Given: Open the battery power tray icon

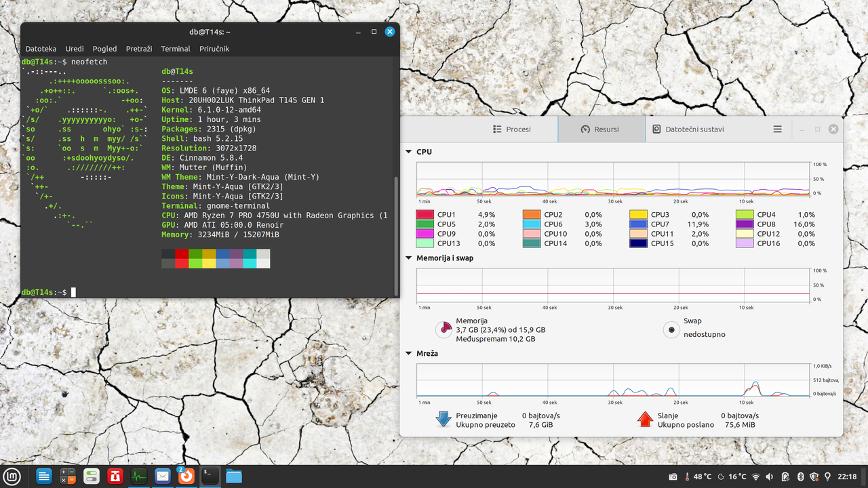Looking at the screenshot, I should pos(785,476).
